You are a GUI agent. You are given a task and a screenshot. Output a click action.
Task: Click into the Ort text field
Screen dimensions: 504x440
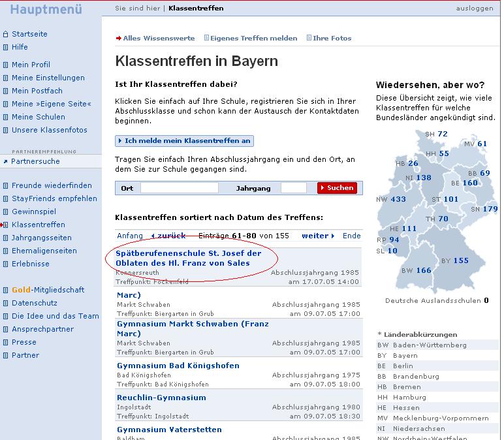(179, 188)
